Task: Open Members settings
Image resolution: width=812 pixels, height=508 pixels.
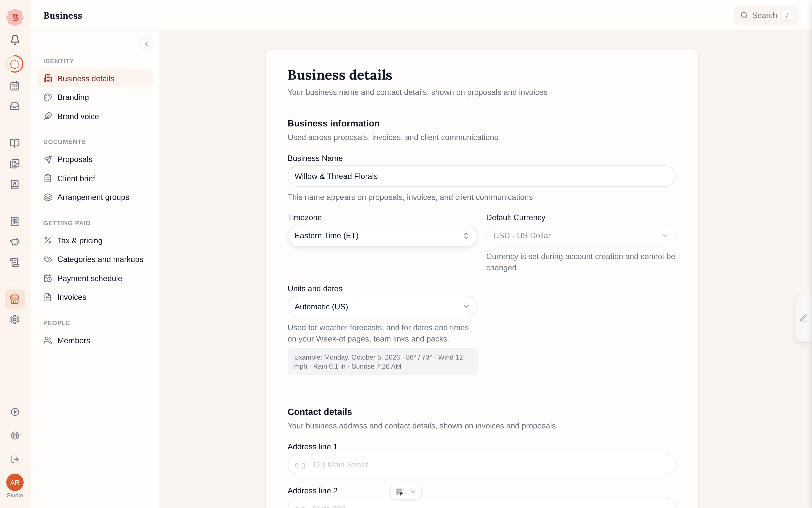Action: click(95, 340)
